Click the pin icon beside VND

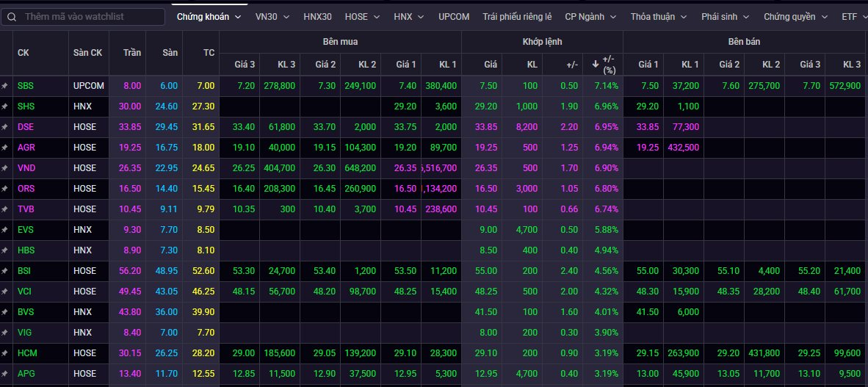coord(4,168)
